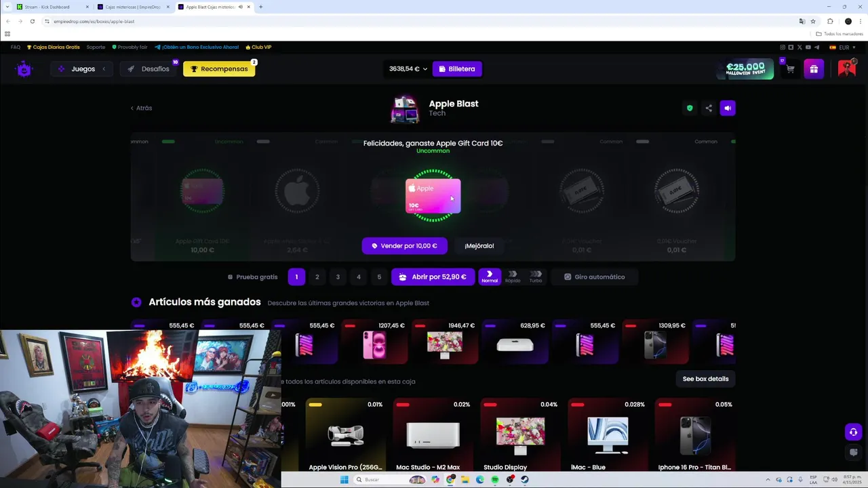Select box quantity 1
This screenshot has height=488, width=868.
point(296,277)
